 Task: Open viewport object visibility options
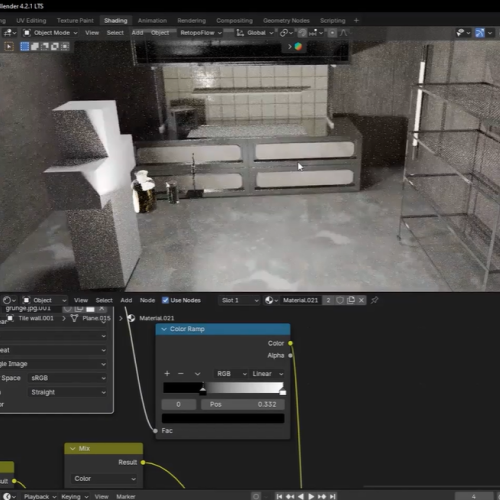point(463,33)
